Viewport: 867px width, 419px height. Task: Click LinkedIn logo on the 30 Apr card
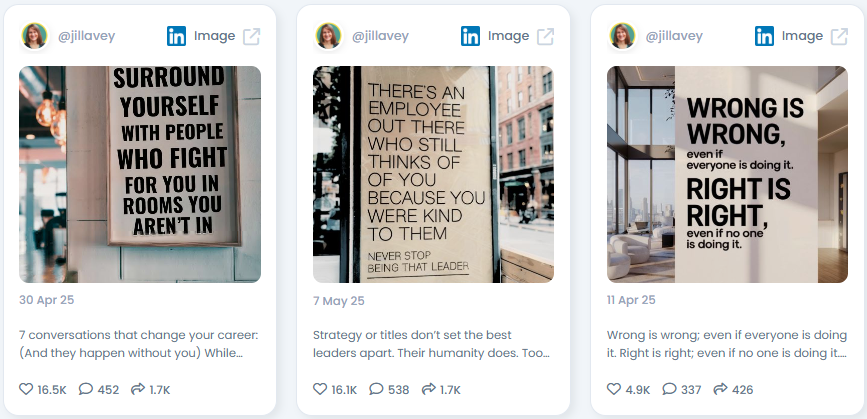point(176,36)
